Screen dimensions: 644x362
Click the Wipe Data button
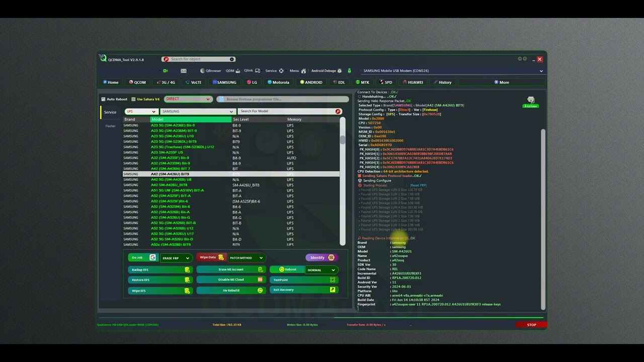pyautogui.click(x=211, y=257)
